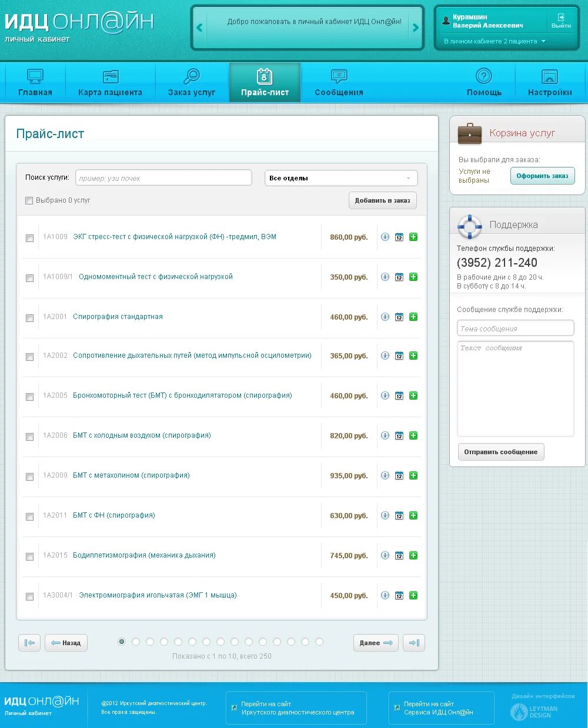The height and width of the screenshot is (728, 588).
Task: Focus the Тема сообщения field
Action: [515, 328]
